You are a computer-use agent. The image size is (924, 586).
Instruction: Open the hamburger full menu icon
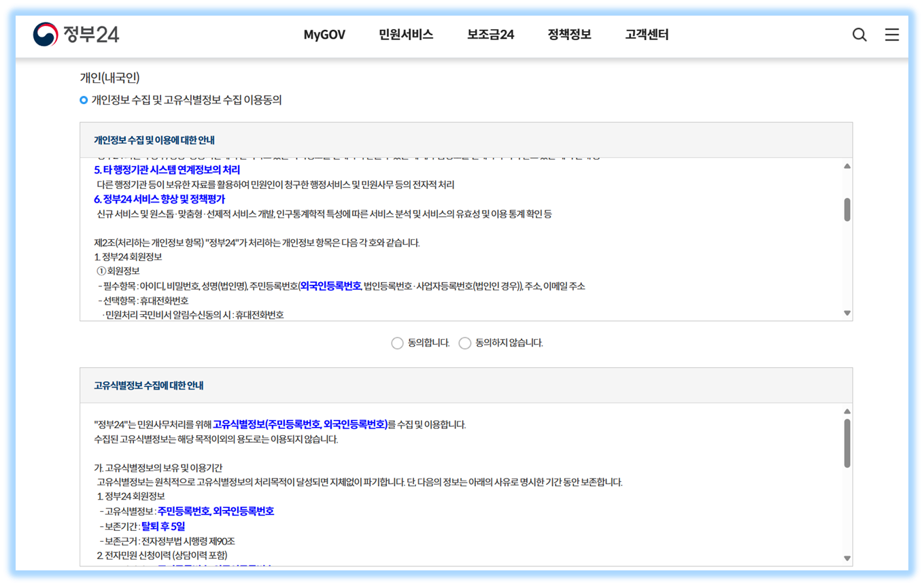pyautogui.click(x=891, y=35)
